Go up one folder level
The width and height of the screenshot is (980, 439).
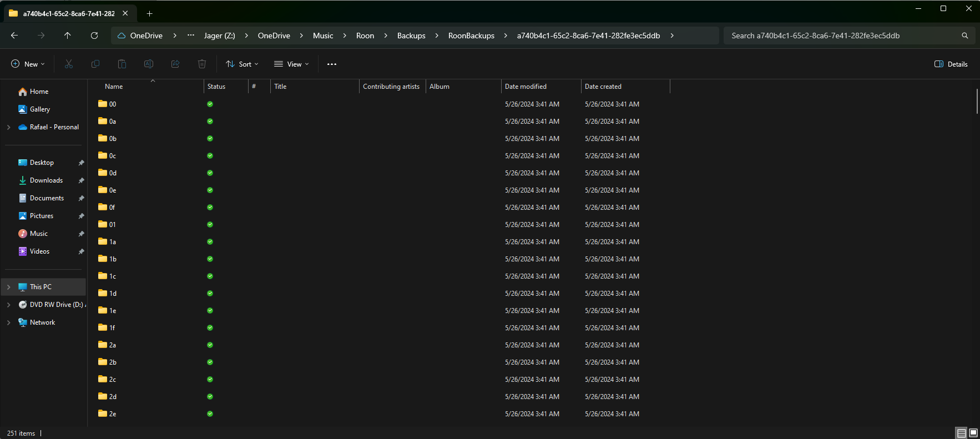click(68, 36)
